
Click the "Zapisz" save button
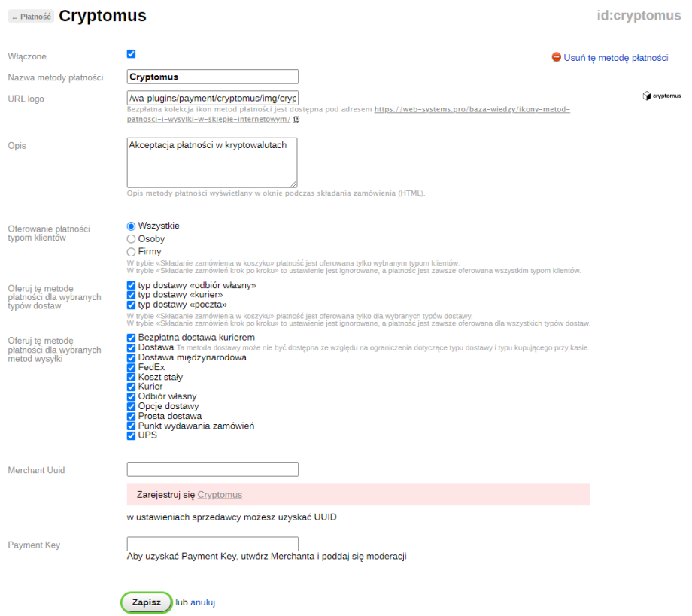coord(146,602)
